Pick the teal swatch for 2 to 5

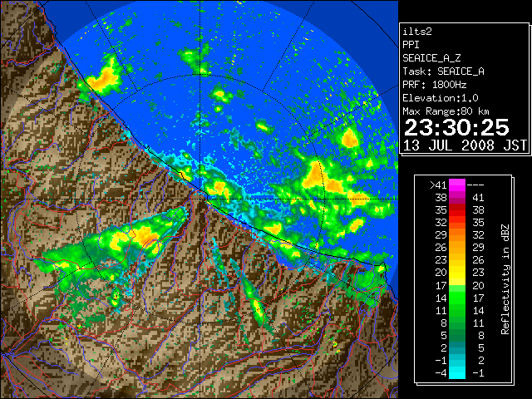[457, 347]
